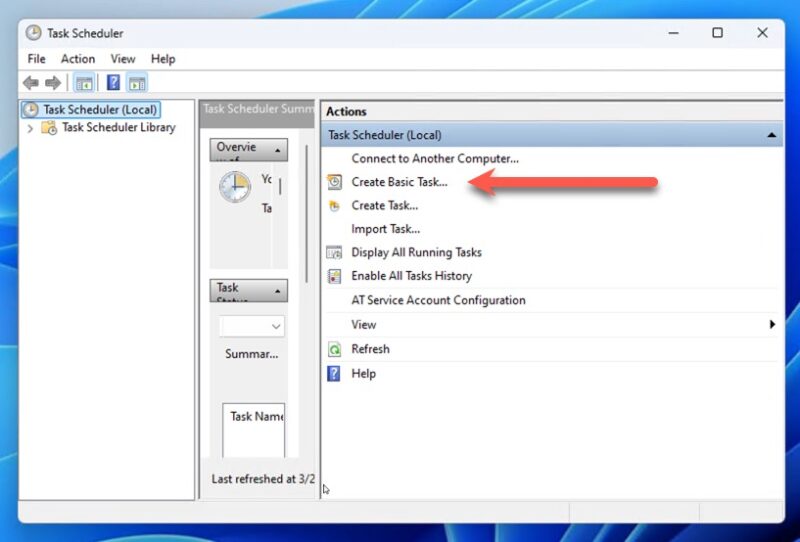
Task: Click Help in the Actions pane
Action: point(364,374)
